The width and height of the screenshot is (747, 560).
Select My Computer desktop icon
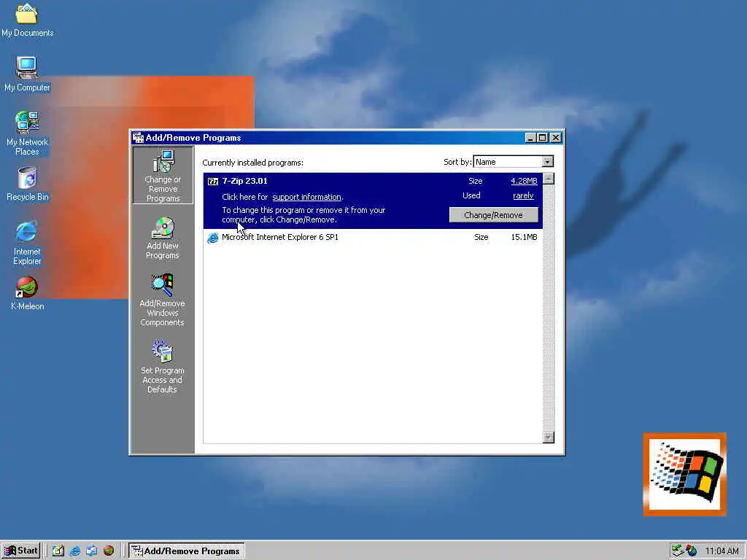click(x=27, y=74)
